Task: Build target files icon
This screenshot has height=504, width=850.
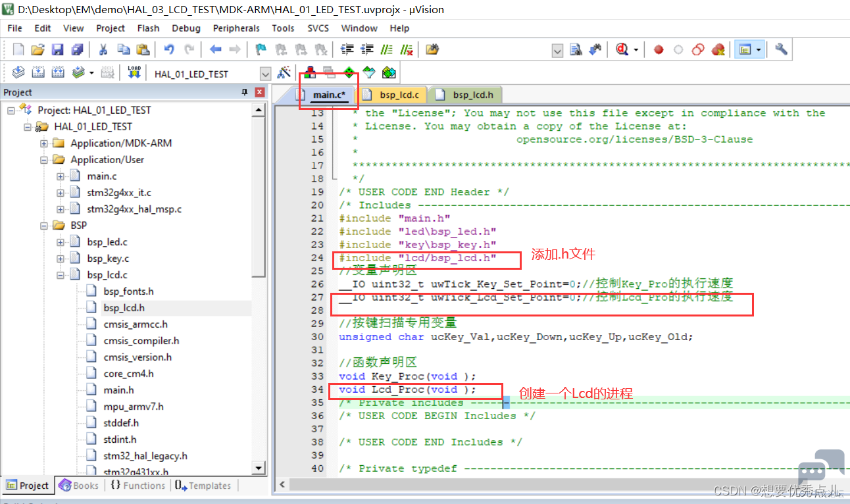Action: tap(38, 72)
